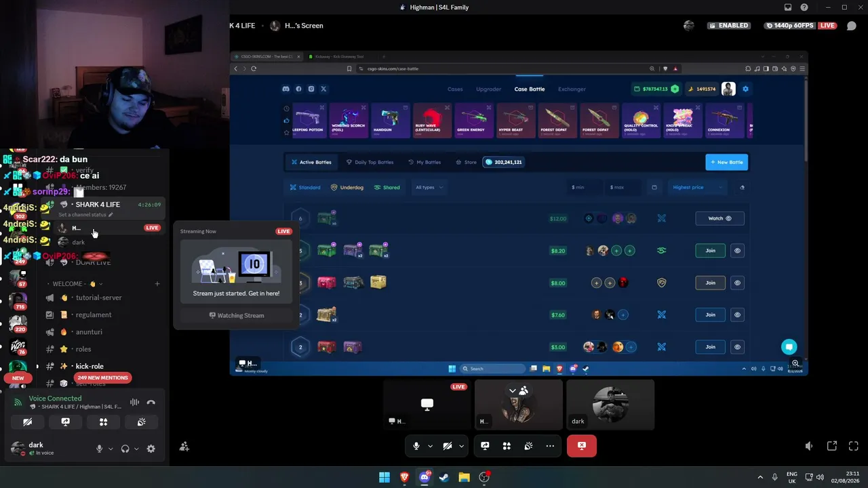The width and height of the screenshot is (868, 488).
Task: Adjust stream volume with the speaker icon
Action: (809, 446)
